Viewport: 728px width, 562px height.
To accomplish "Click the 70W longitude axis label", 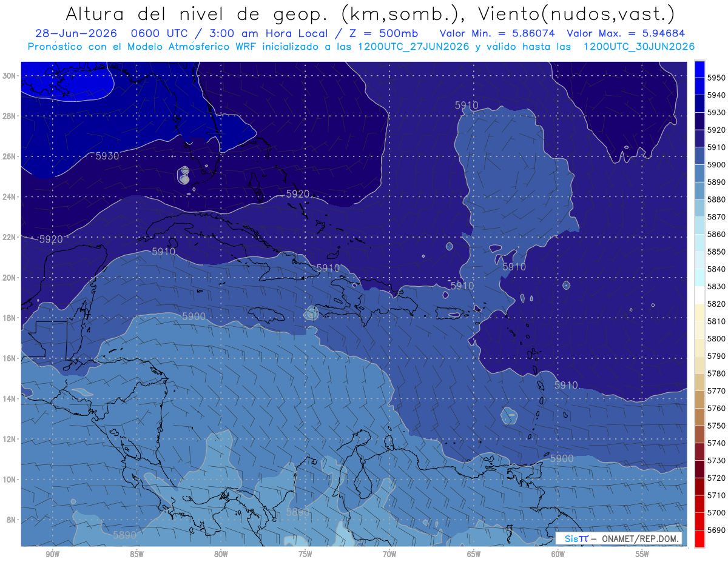I will (x=389, y=554).
